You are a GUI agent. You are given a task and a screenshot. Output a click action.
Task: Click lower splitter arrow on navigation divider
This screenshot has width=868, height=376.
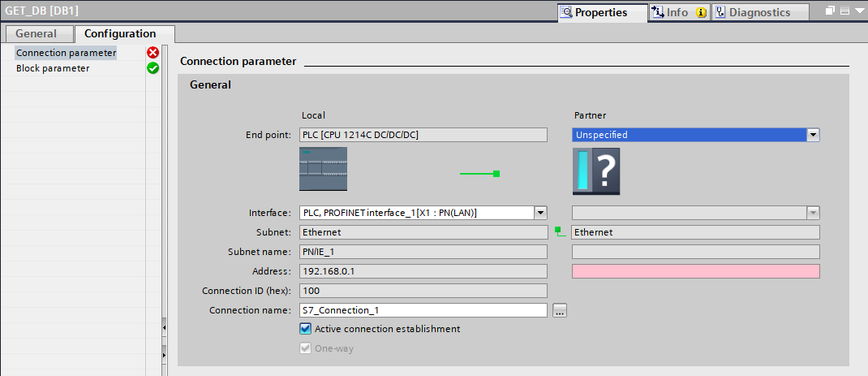(x=164, y=354)
